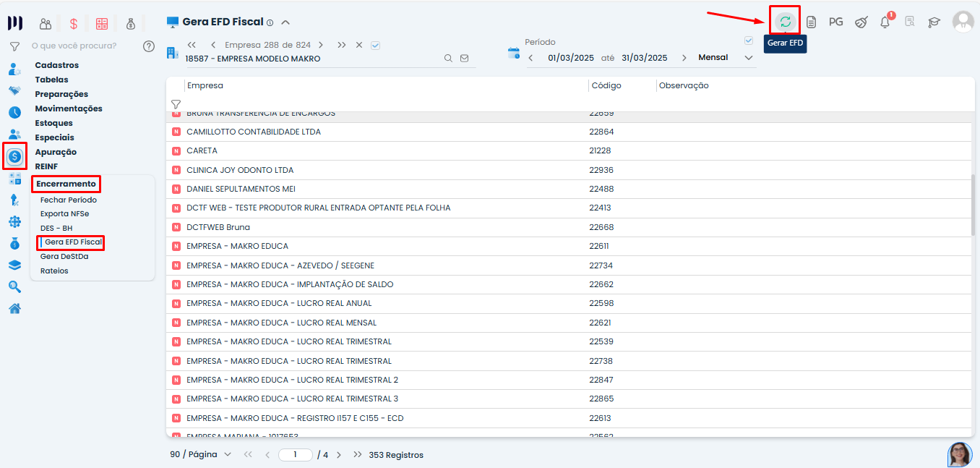
Task: Expand the Apuração menu section
Action: [56, 152]
